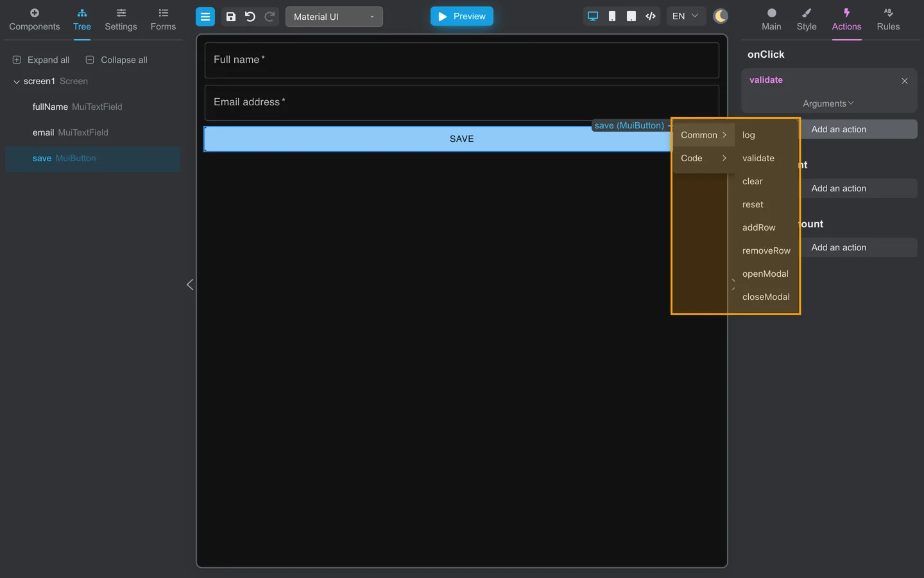The image size is (924, 578).
Task: Open the Components tab
Action: click(x=35, y=20)
